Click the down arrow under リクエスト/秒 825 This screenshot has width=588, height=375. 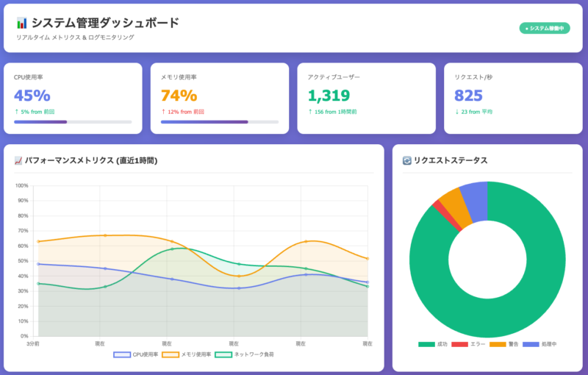(456, 112)
